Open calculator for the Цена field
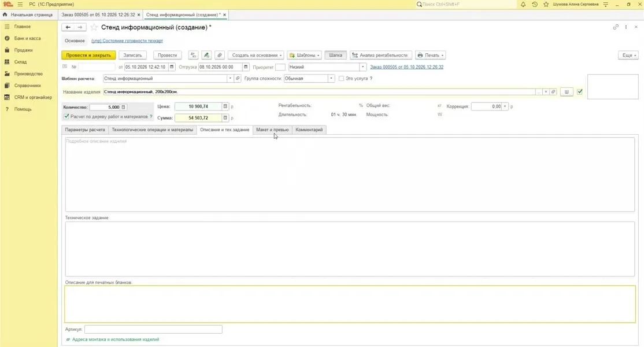644x347 pixels. click(x=225, y=106)
